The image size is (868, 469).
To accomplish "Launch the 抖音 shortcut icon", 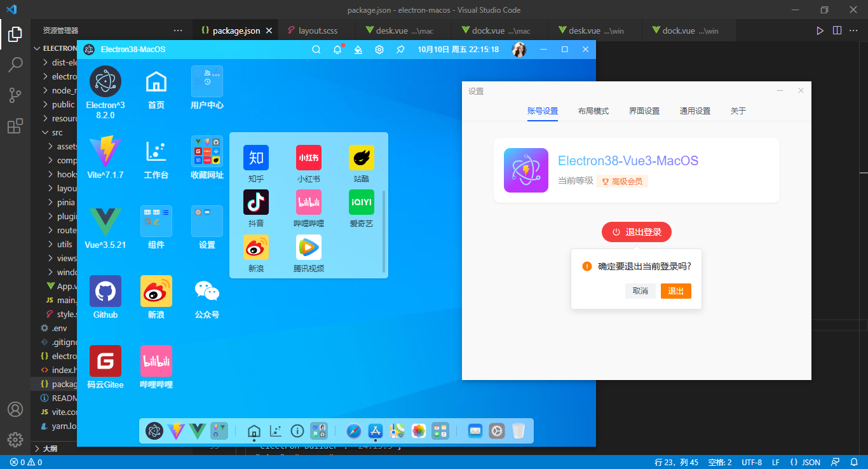I will coord(256,202).
